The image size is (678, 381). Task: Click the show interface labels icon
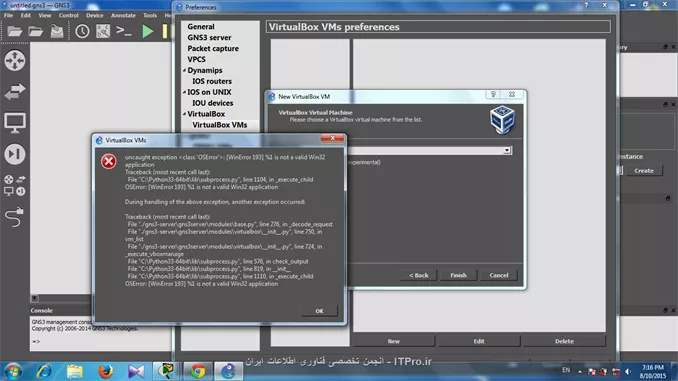(x=103, y=31)
